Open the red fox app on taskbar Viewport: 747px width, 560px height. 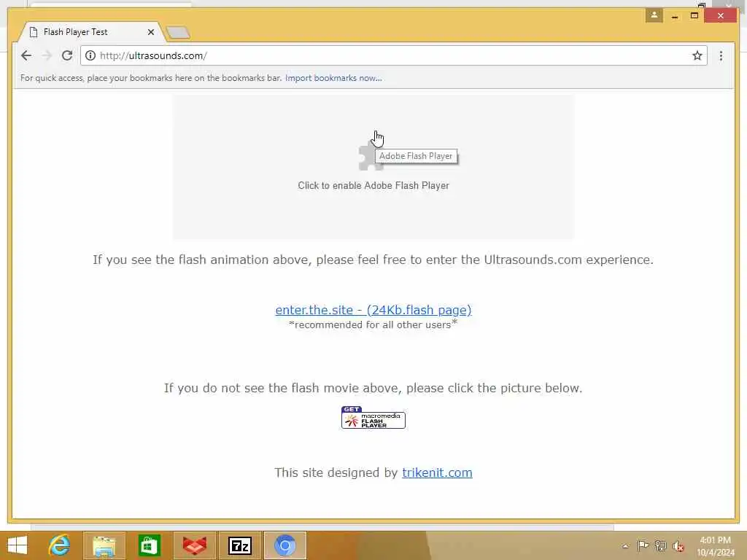[x=195, y=545]
